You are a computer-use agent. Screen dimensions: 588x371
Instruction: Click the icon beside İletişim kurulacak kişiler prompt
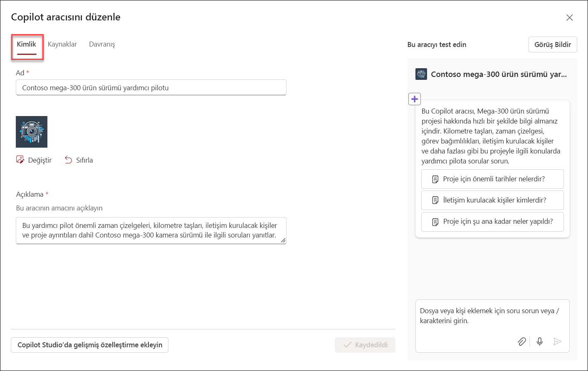[x=435, y=200]
